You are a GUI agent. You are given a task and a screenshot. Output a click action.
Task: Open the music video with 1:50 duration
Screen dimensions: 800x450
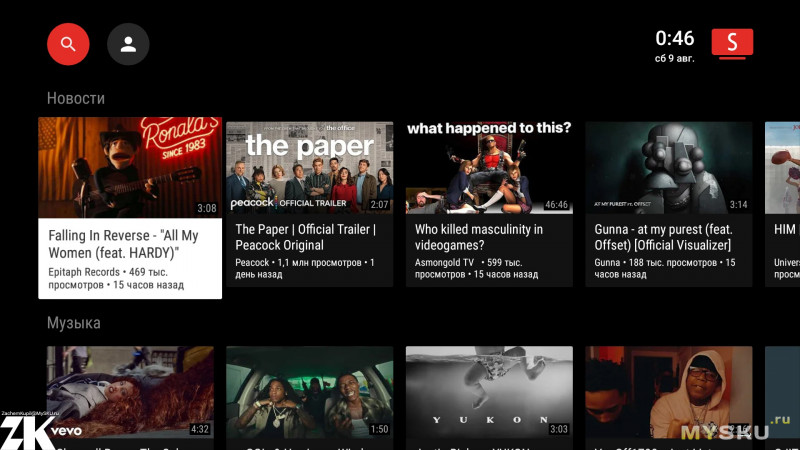point(310,392)
